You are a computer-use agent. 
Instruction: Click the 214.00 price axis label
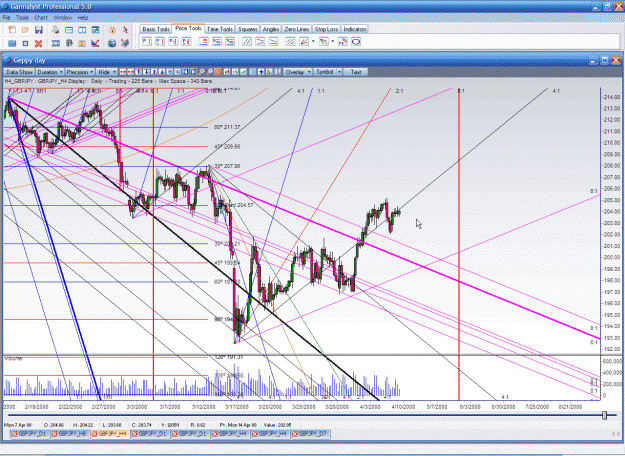tap(611, 97)
